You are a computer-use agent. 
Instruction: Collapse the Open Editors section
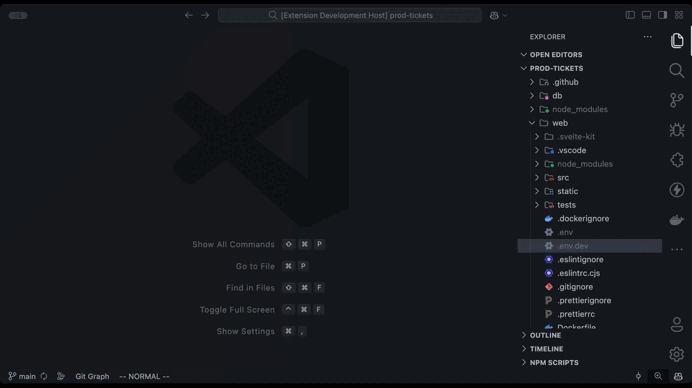(523, 55)
